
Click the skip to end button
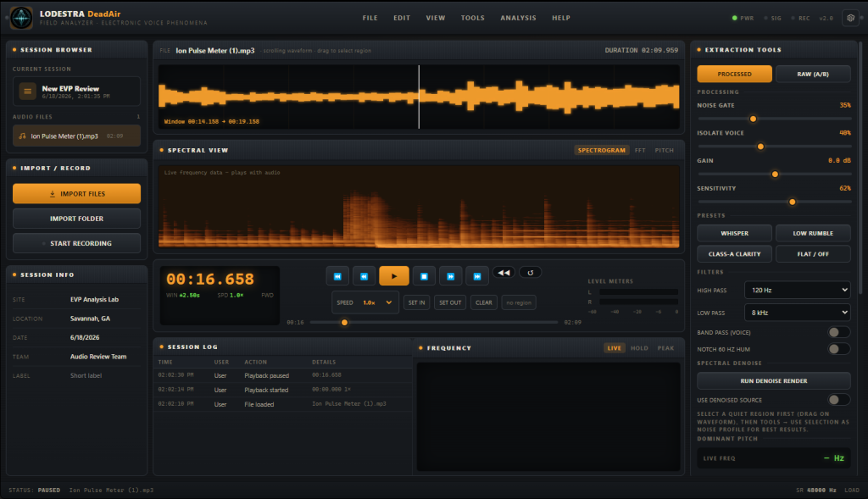pyautogui.click(x=477, y=276)
